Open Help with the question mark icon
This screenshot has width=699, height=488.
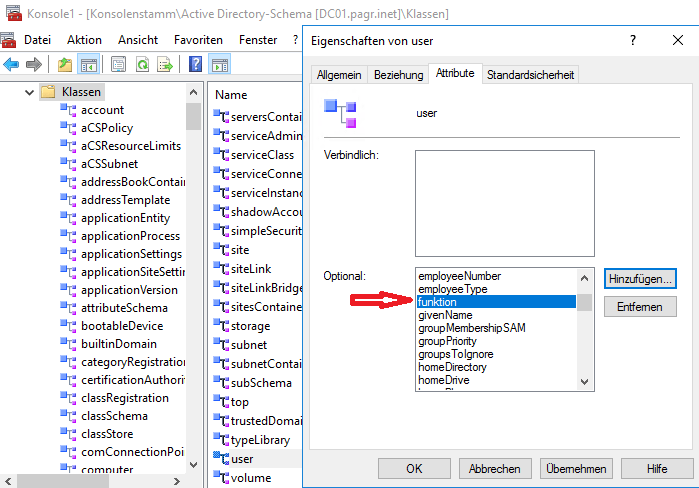coord(196,64)
